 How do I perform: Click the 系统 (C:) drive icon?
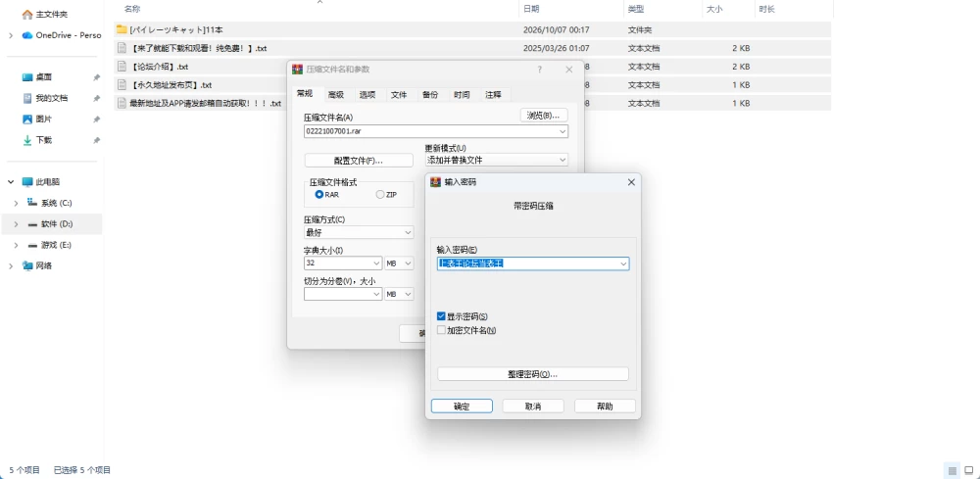tap(32, 203)
